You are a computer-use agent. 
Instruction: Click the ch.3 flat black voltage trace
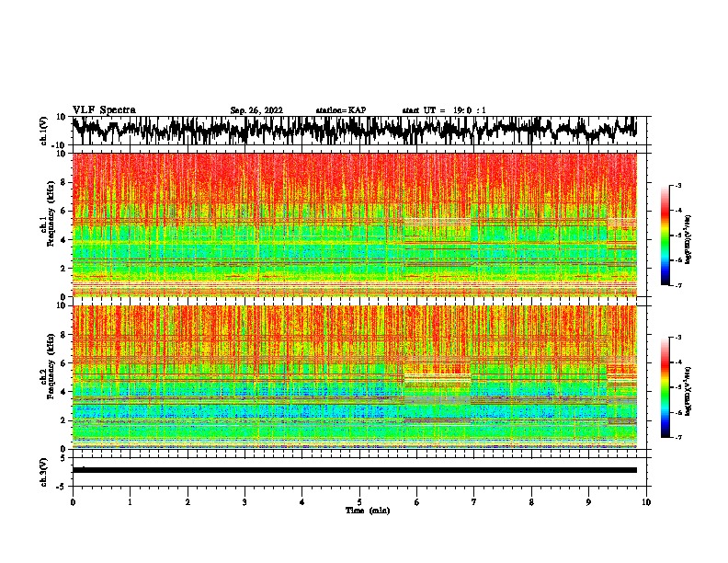355,470
